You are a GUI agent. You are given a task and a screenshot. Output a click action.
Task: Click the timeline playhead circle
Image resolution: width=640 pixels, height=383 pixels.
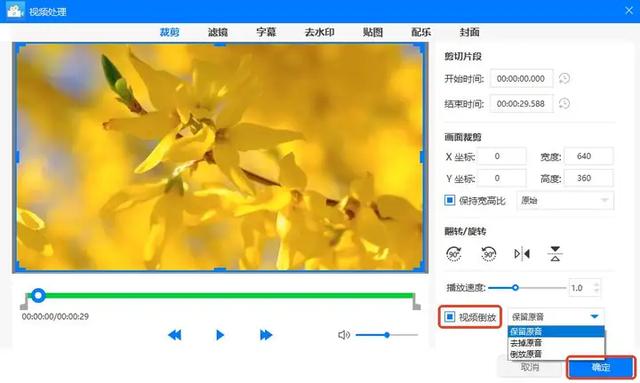[38, 295]
